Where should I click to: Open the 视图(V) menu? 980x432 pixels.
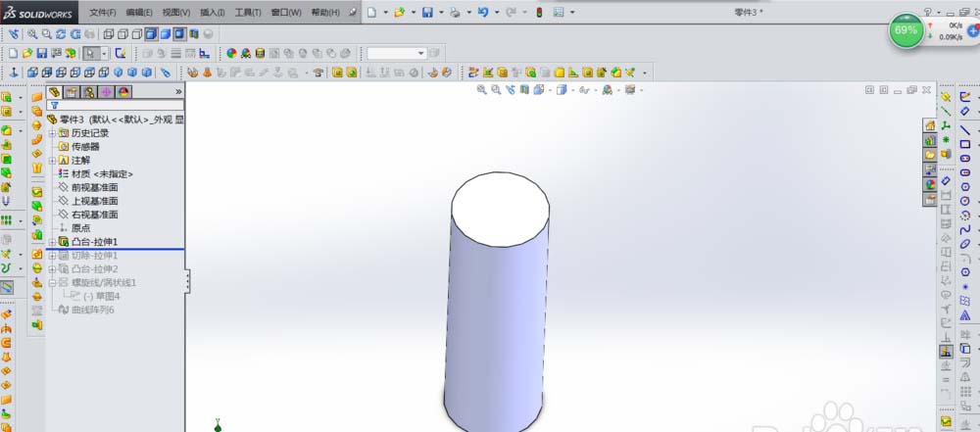pyautogui.click(x=176, y=13)
